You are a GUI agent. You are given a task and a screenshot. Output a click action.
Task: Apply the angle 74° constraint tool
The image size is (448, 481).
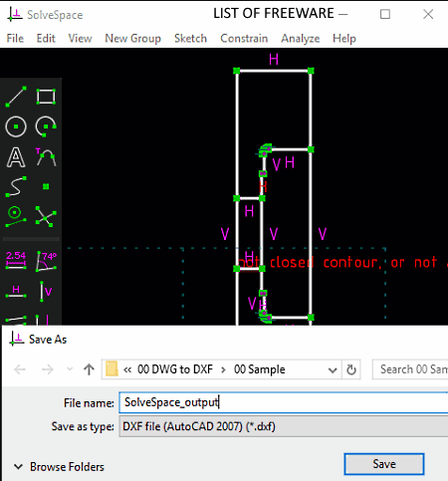(46, 261)
